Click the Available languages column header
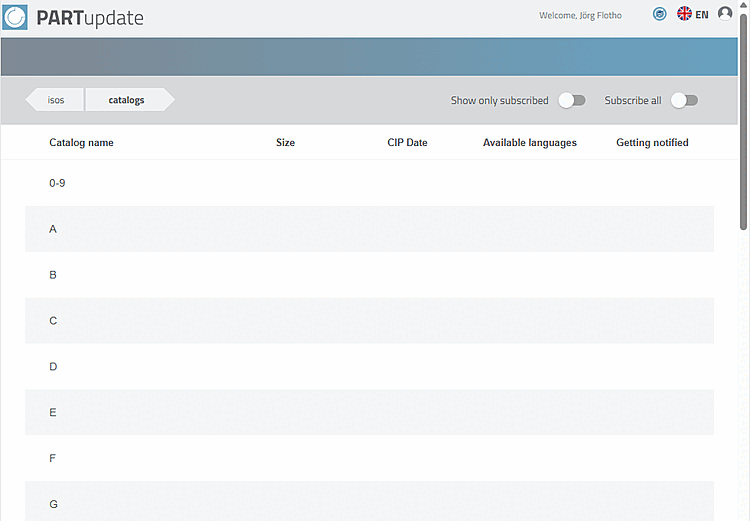 coord(529,143)
